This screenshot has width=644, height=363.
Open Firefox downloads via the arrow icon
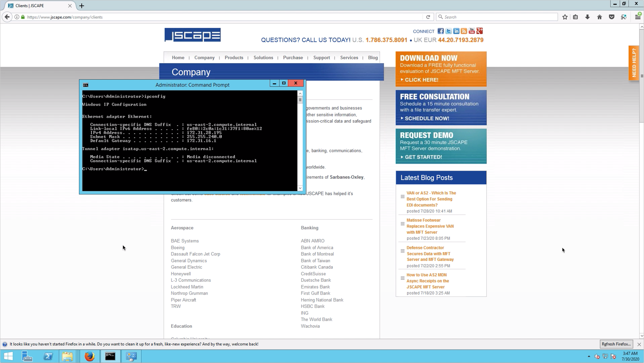tap(587, 17)
